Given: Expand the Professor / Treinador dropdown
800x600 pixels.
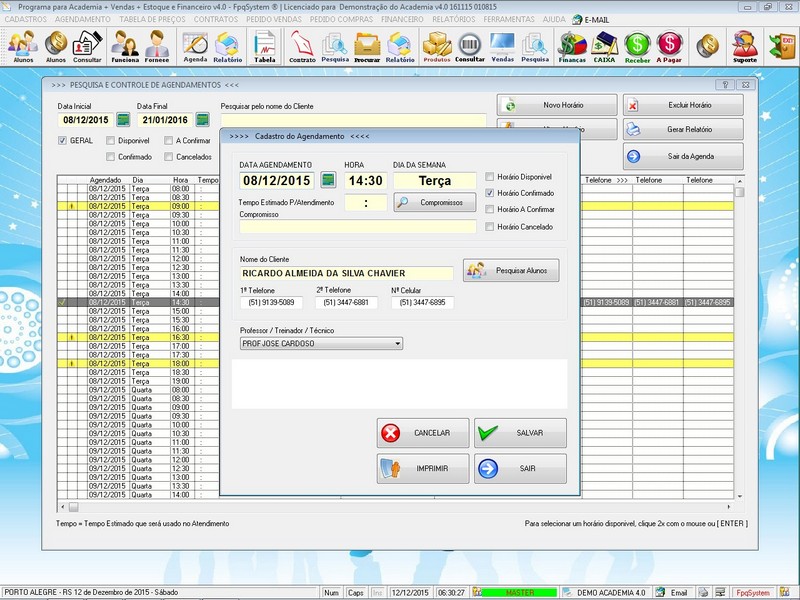Looking at the screenshot, I should [398, 343].
